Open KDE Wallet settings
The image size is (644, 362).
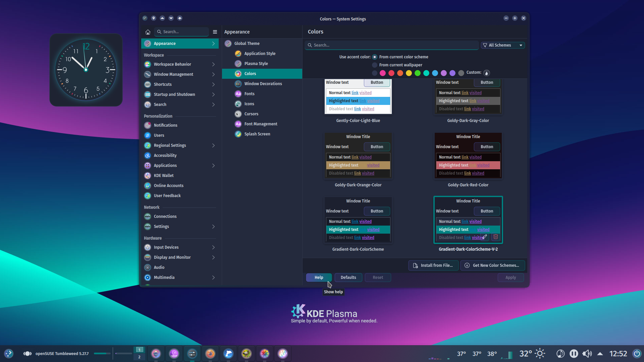click(180, 175)
